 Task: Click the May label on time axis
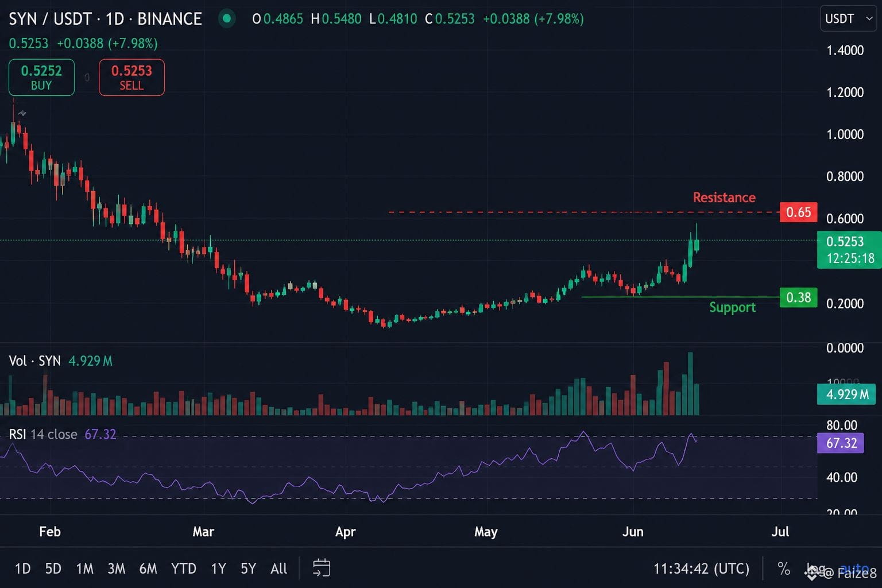486,532
